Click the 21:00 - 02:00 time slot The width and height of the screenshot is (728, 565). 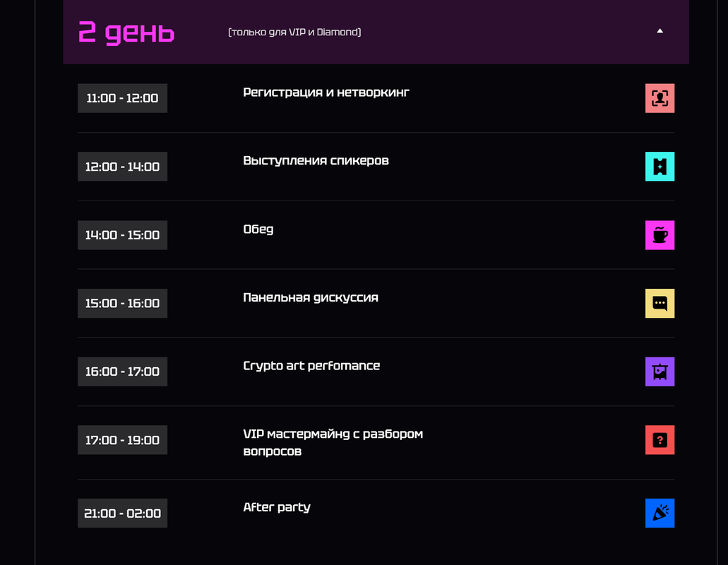coord(122,513)
